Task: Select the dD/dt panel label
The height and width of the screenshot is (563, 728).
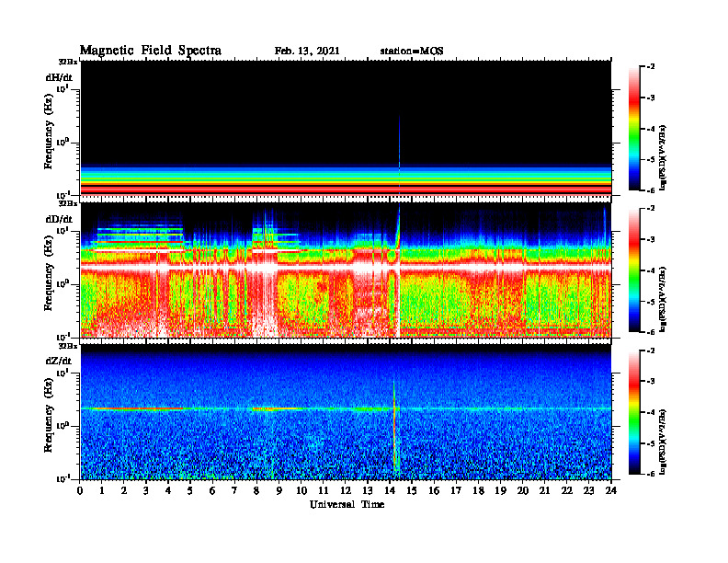Action: (59, 219)
